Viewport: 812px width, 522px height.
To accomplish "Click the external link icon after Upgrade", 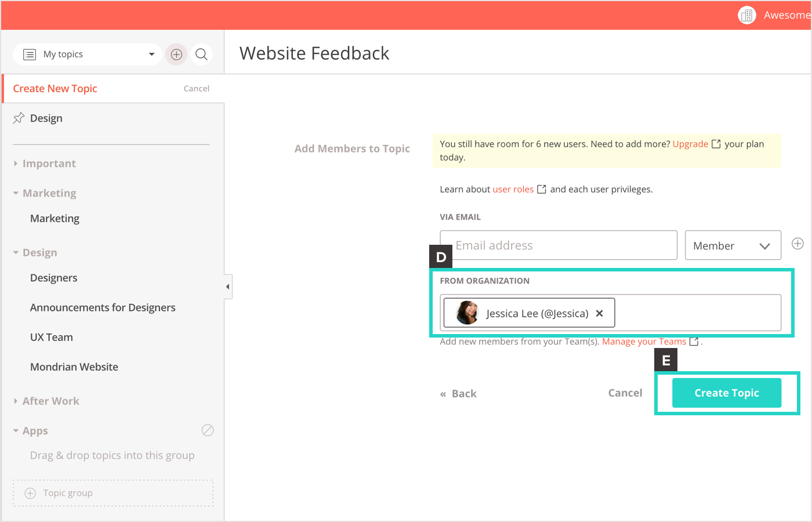I will coord(716,144).
